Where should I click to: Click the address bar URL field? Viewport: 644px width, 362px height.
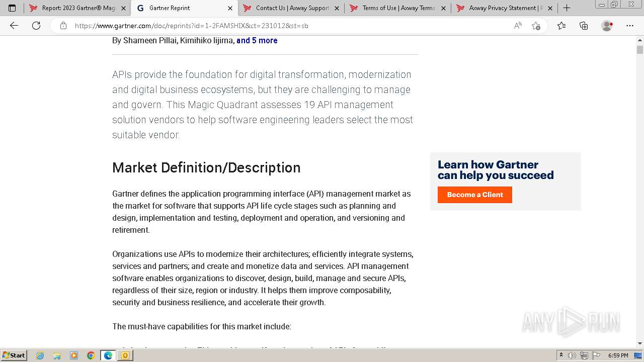click(292, 26)
